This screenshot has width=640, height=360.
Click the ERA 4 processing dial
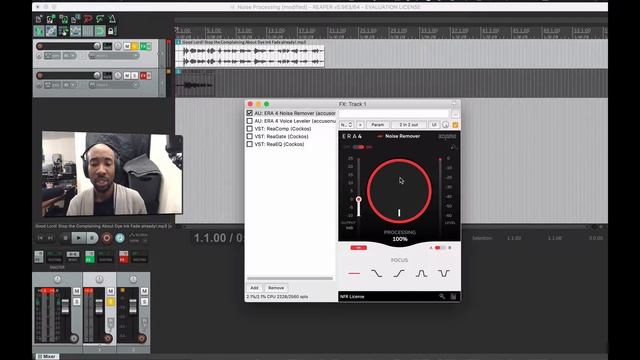pos(399,191)
